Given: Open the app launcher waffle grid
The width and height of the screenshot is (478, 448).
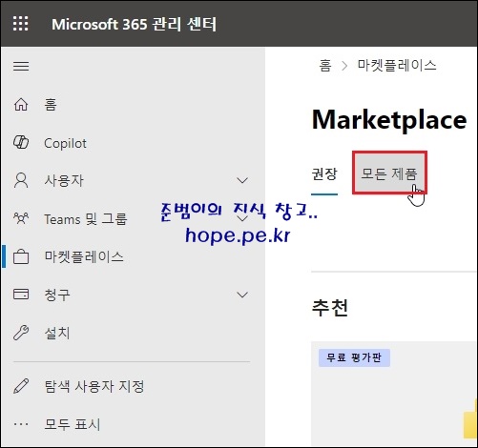Looking at the screenshot, I should pos(21,24).
